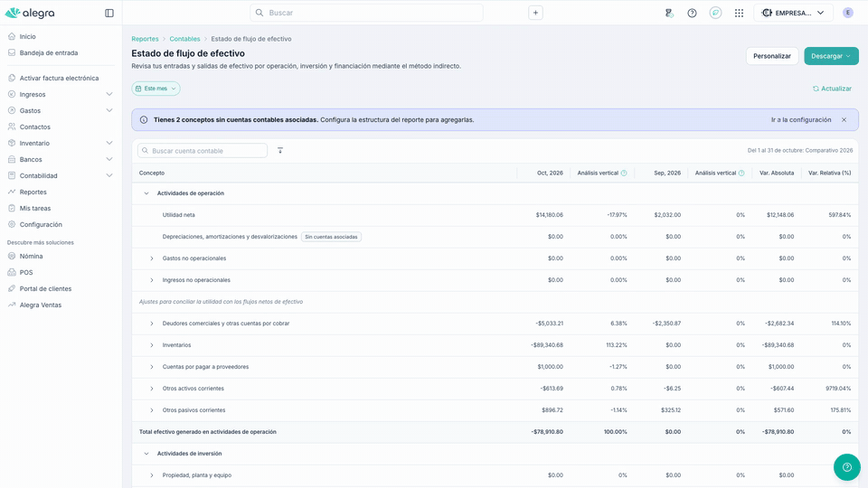Viewport: 868px width, 488px height.
Task: Open the notifications assistant icon in header
Action: coord(669,13)
